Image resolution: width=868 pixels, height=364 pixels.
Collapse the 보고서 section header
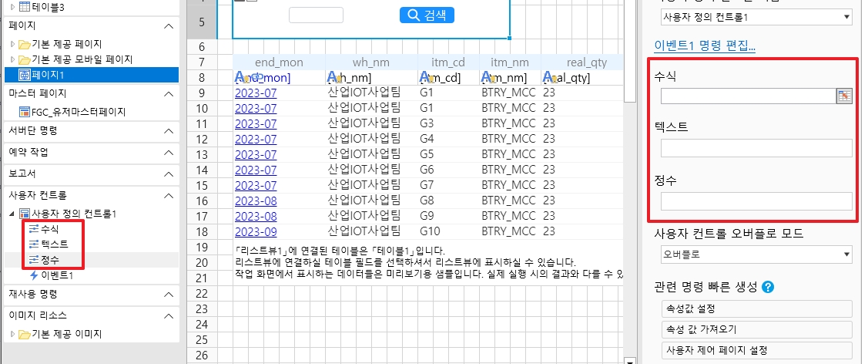169,174
